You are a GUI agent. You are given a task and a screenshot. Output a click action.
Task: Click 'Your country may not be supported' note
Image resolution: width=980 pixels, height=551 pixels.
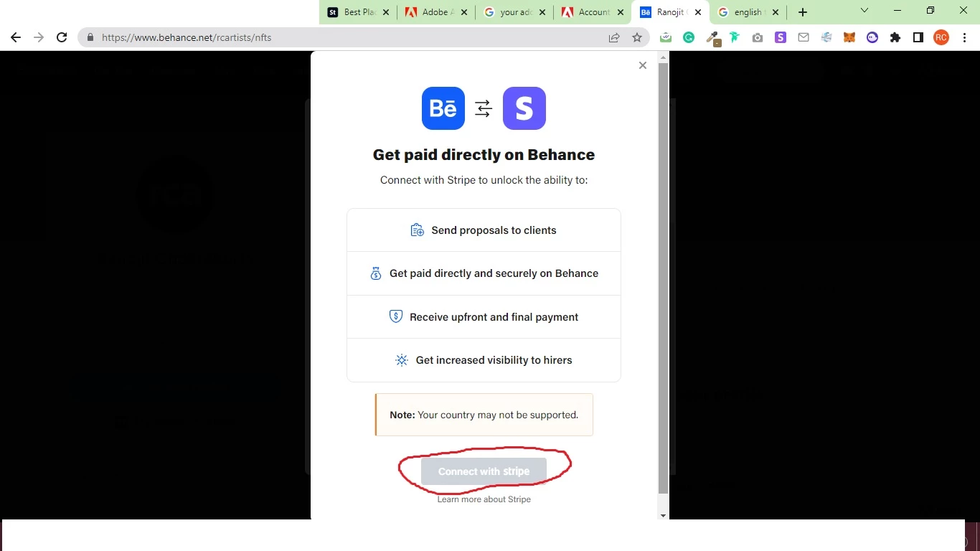click(484, 415)
